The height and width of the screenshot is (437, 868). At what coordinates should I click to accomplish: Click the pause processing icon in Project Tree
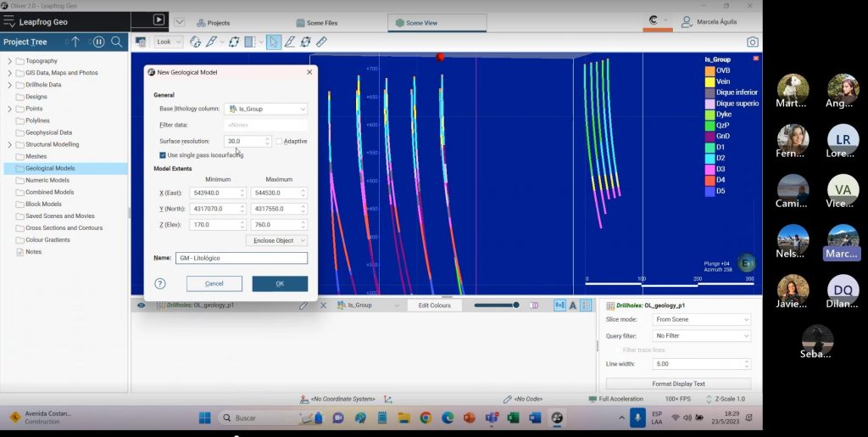pos(98,42)
